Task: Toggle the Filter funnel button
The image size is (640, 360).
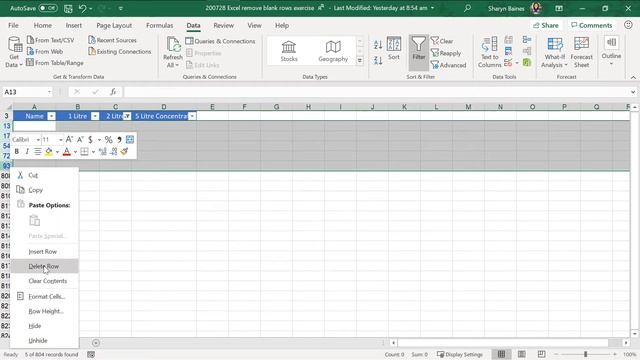Action: pyautogui.click(x=418, y=52)
